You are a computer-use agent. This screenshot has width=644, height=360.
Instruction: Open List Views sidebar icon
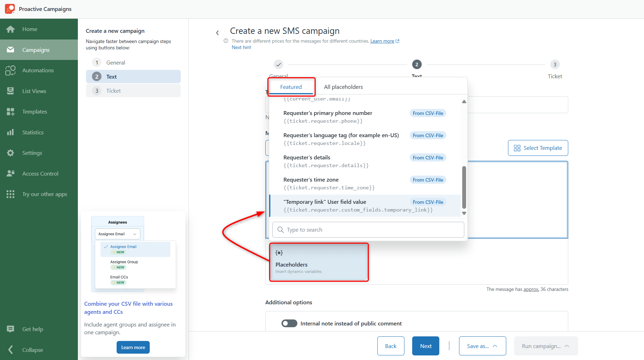(11, 91)
